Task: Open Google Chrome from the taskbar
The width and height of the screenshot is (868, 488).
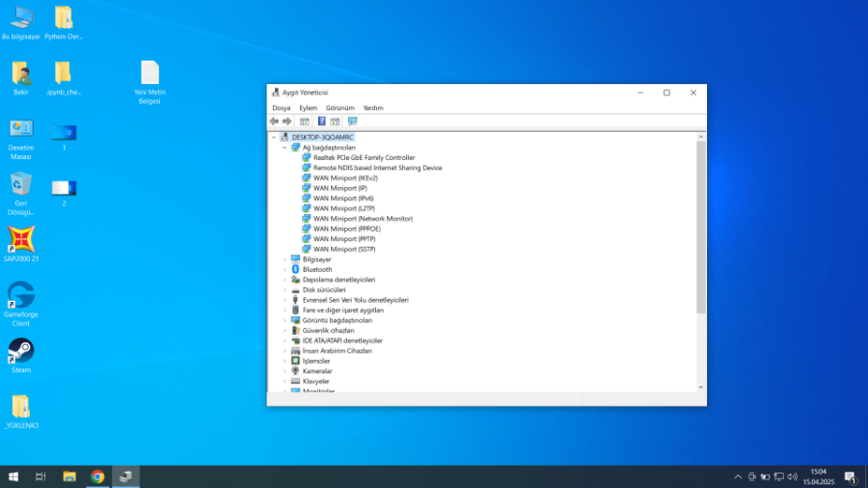Action: coord(97,476)
